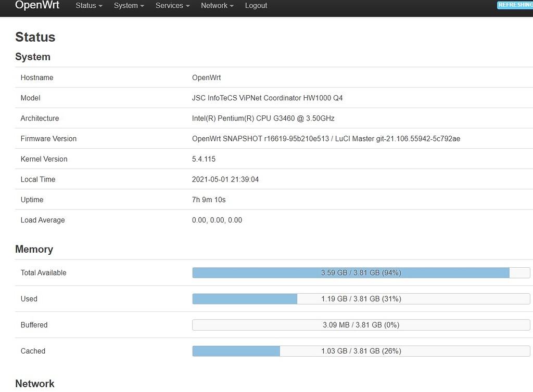This screenshot has width=533, height=392.
Task: Click the Load Average value
Action: (217, 219)
